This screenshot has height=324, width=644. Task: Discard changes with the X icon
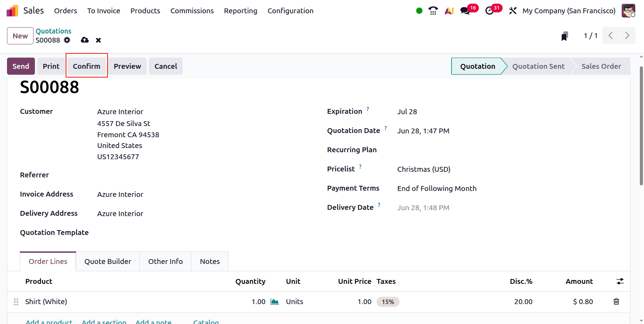tap(98, 40)
